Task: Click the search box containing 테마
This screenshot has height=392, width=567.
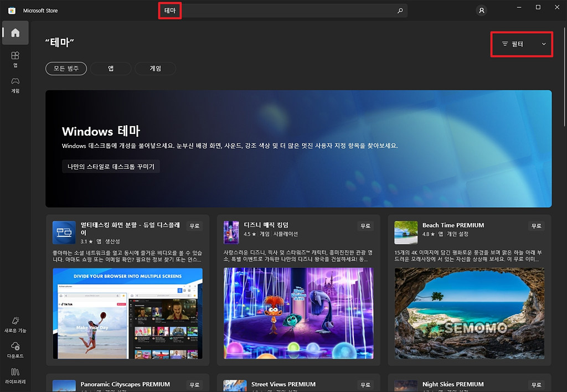Action: [283, 11]
